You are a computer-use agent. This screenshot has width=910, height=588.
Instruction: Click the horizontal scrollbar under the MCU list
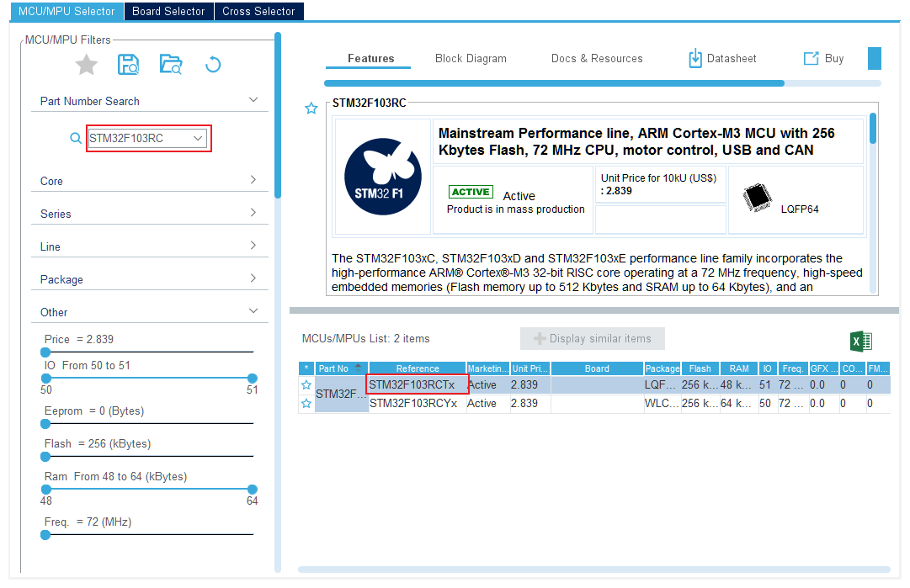[594, 569]
